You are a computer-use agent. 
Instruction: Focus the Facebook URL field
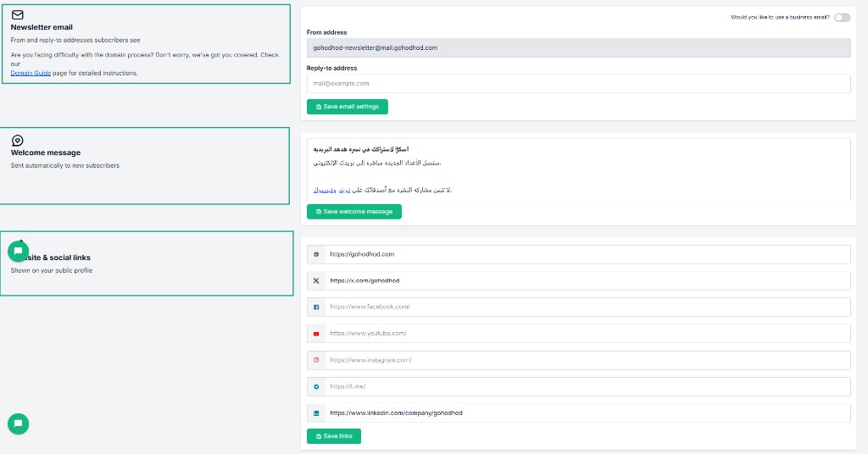click(587, 307)
